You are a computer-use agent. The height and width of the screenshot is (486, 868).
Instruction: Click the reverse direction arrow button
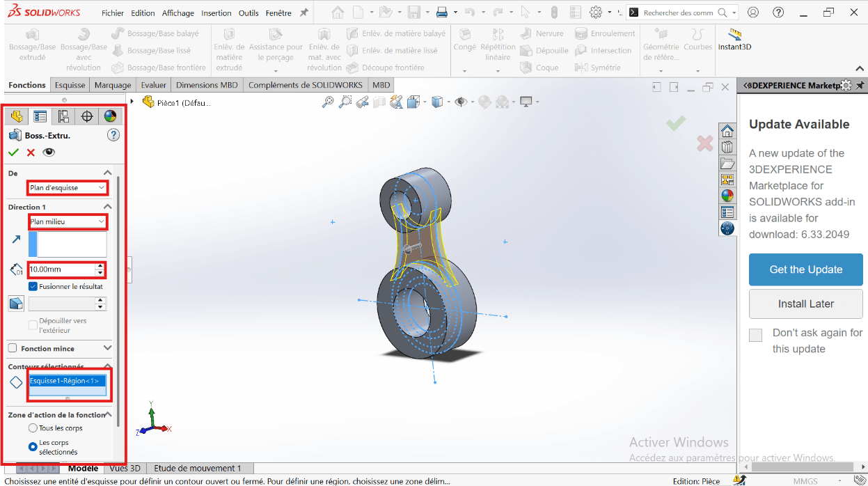pos(16,240)
